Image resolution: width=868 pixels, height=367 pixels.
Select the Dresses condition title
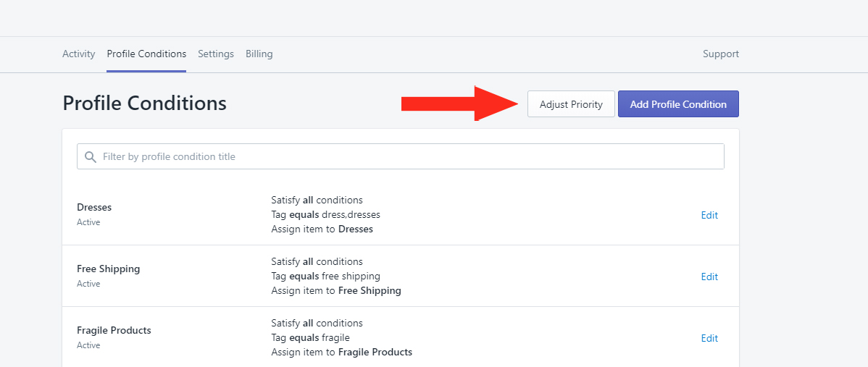94,207
